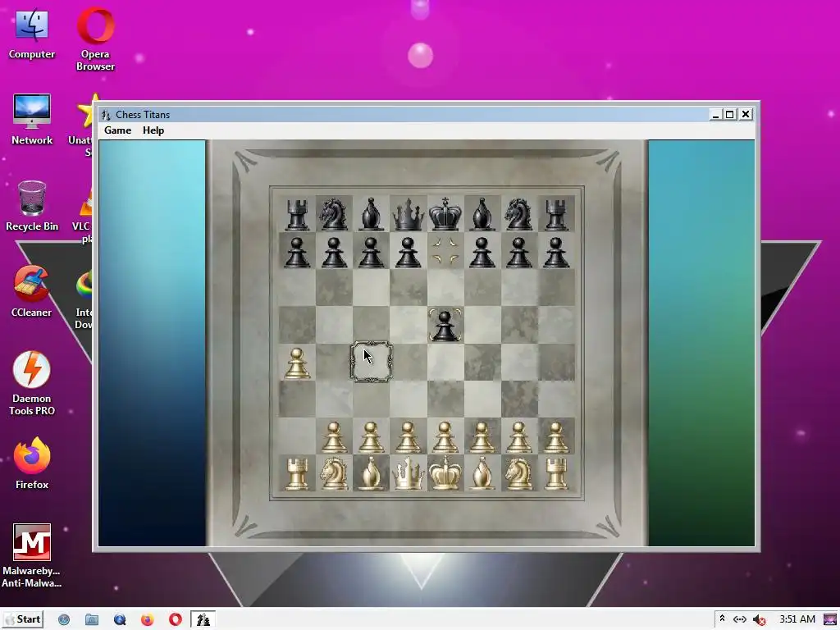
Task: Maximize the Chess Titans window
Action: click(729, 115)
